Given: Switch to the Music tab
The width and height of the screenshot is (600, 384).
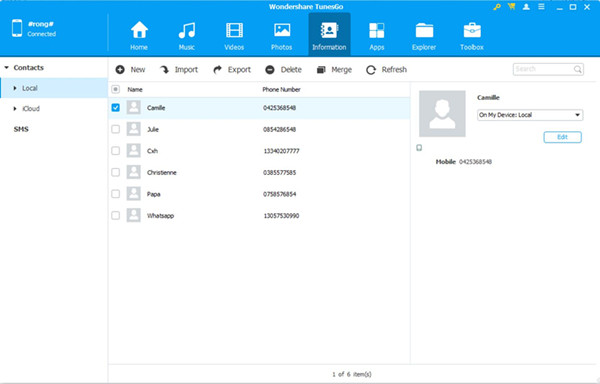Looking at the screenshot, I should [x=187, y=36].
